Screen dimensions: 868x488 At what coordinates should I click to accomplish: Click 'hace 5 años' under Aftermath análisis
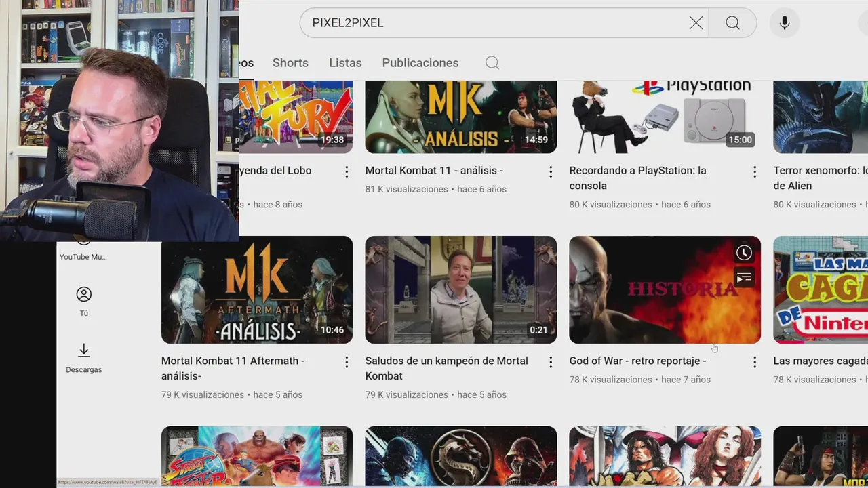coord(278,394)
